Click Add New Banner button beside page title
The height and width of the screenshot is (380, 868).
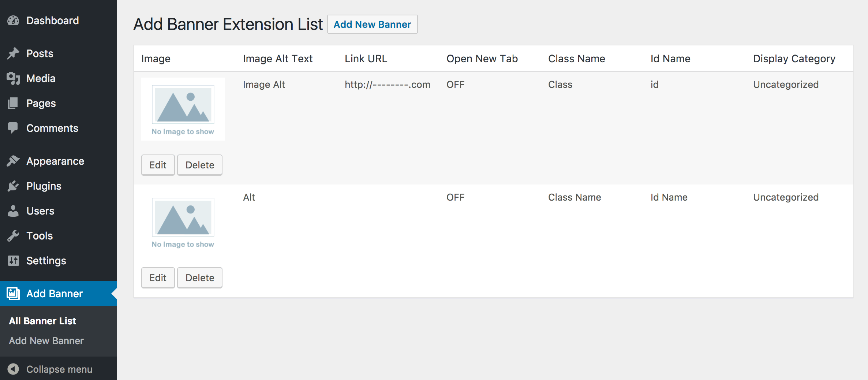click(372, 24)
